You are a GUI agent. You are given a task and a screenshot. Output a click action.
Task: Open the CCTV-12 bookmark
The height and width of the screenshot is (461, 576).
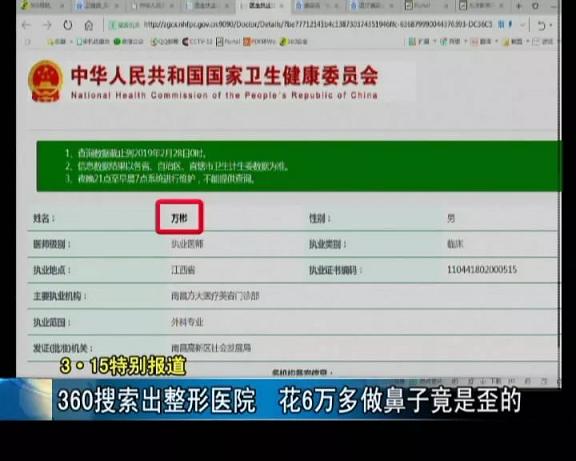click(197, 42)
